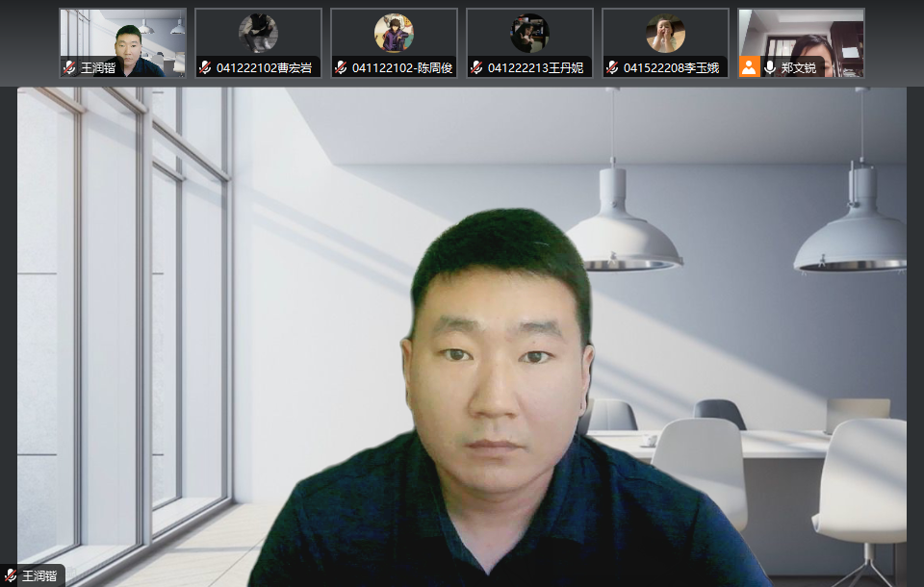Click the name label 041122102-陈周俊
Screen dimensions: 924x587
click(x=402, y=68)
